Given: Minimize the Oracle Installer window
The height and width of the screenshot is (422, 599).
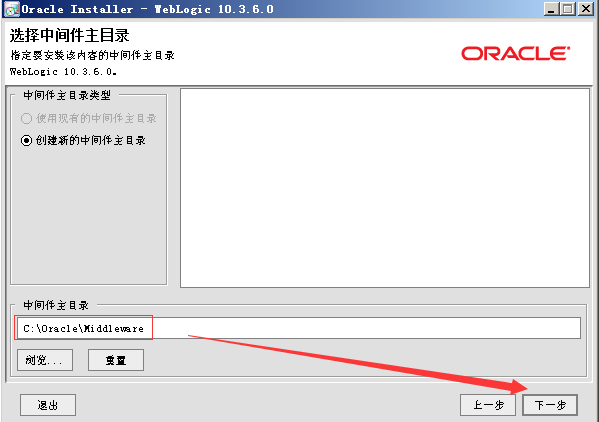Looking at the screenshot, I should click(551, 9).
